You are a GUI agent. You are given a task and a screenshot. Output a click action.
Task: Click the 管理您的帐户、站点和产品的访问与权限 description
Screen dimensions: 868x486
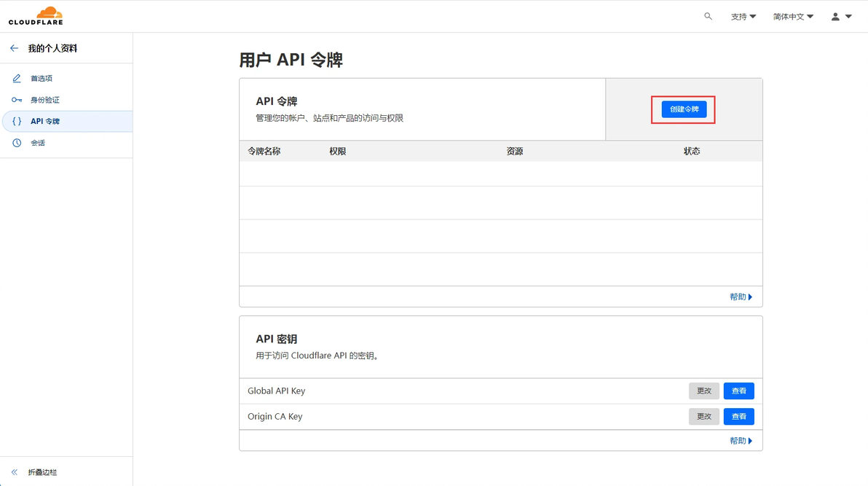[329, 118]
